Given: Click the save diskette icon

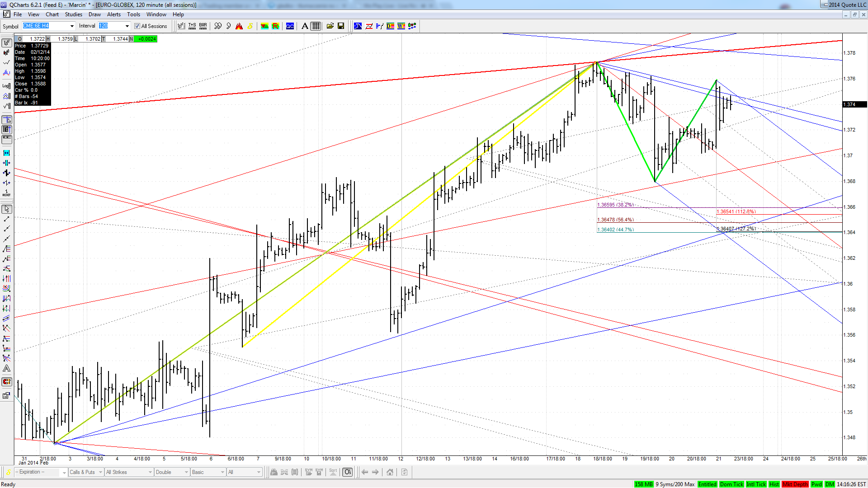Looking at the screenshot, I should [341, 26].
